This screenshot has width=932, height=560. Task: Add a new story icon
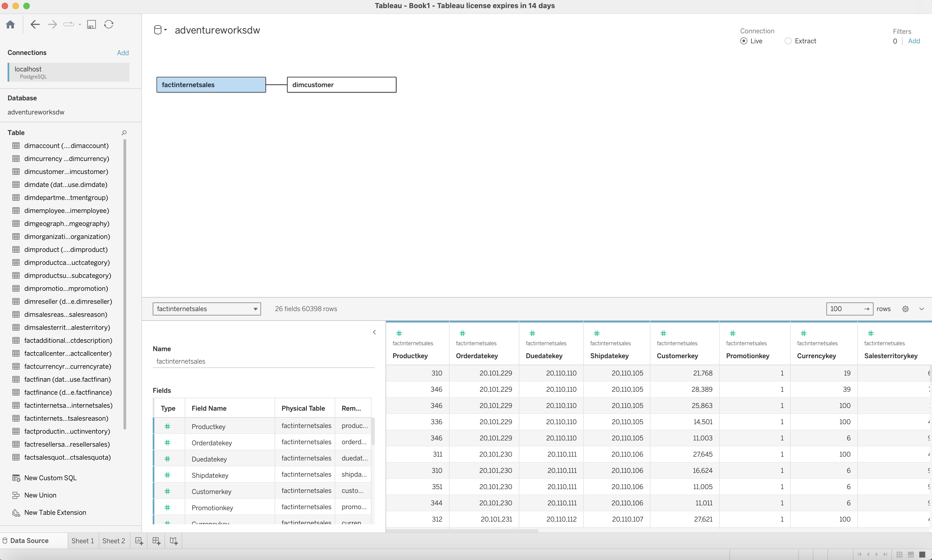click(x=174, y=541)
